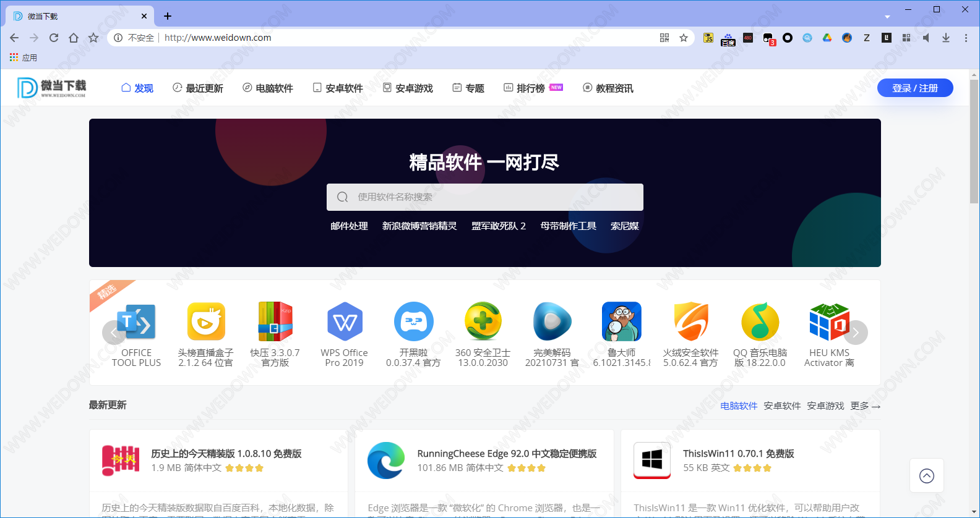The width and height of the screenshot is (980, 518).
Task: Open the black circle extension icon
Action: pos(788,38)
